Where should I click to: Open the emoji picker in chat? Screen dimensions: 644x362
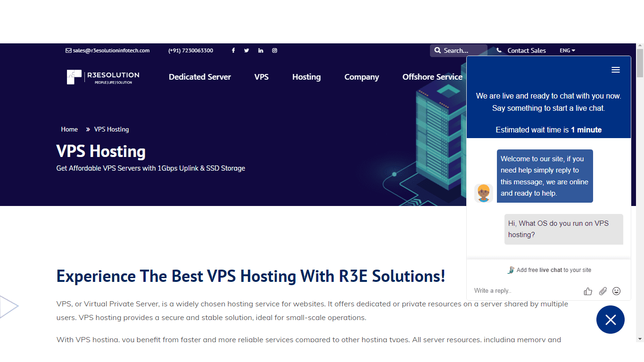[617, 291]
